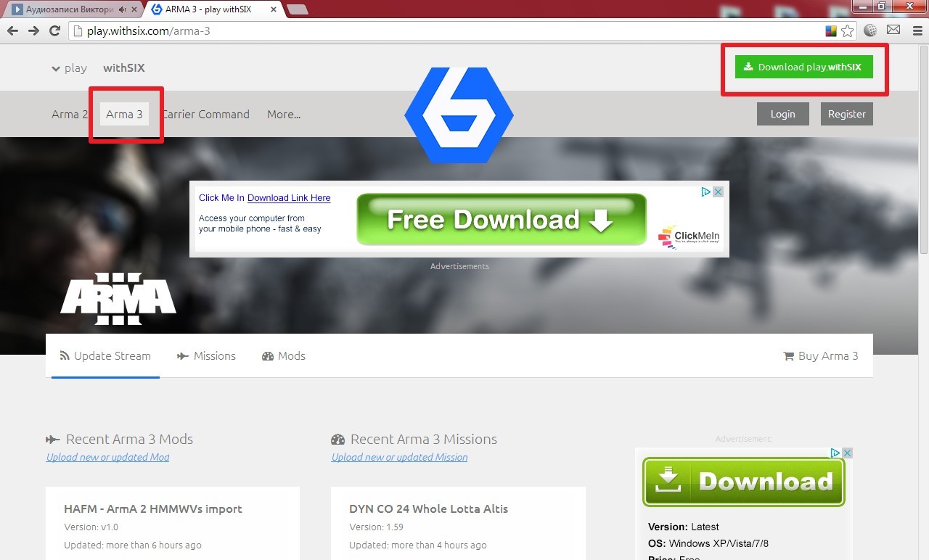
Task: Open the Arma 2 game section
Action: [70, 114]
